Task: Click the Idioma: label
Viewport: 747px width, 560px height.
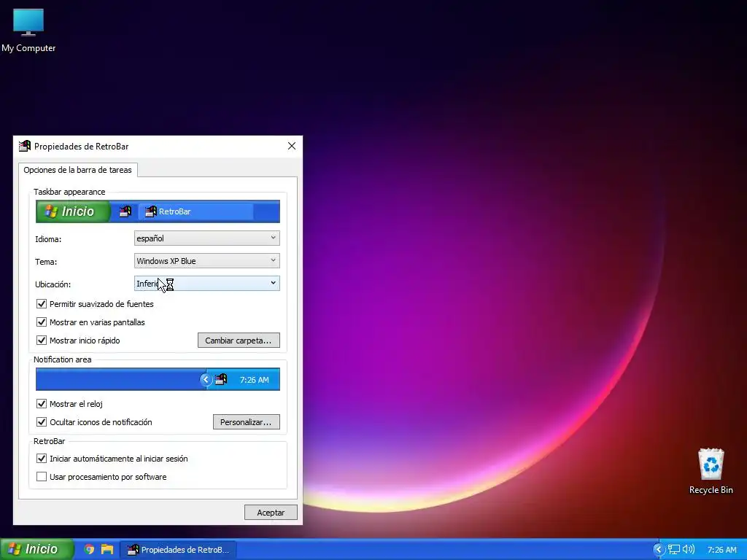Action: 48,239
